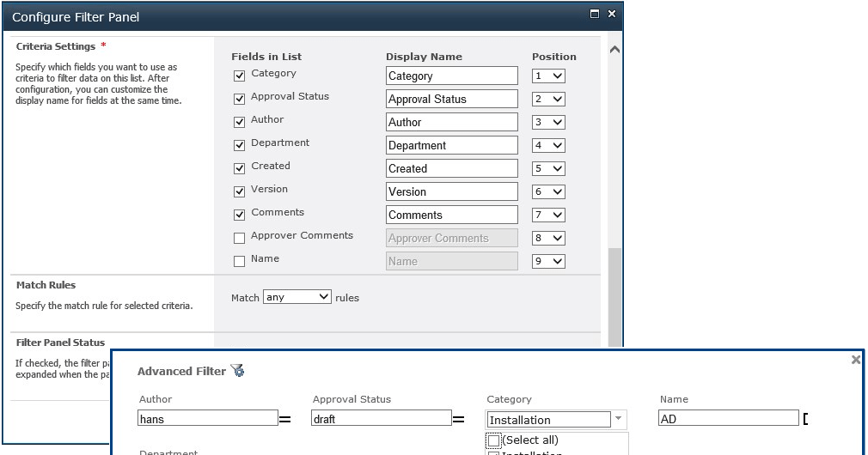The height and width of the screenshot is (455, 868).
Task: Click the Position column header
Action: click(x=554, y=57)
